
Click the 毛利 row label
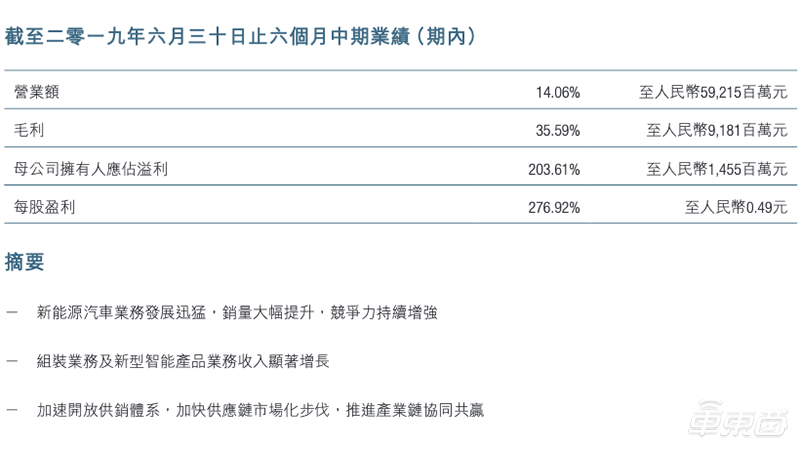(29, 130)
